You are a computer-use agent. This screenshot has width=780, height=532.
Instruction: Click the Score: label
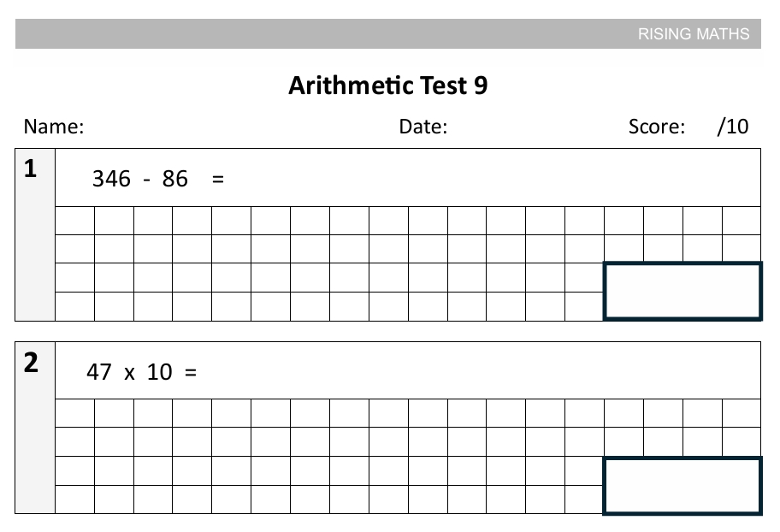click(657, 127)
